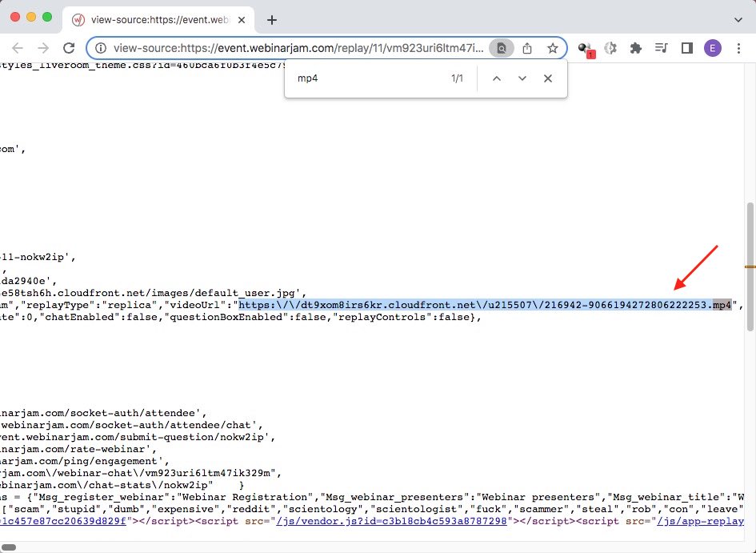Click the vertical scrollbar thumb
The image size is (756, 553).
pos(750,266)
